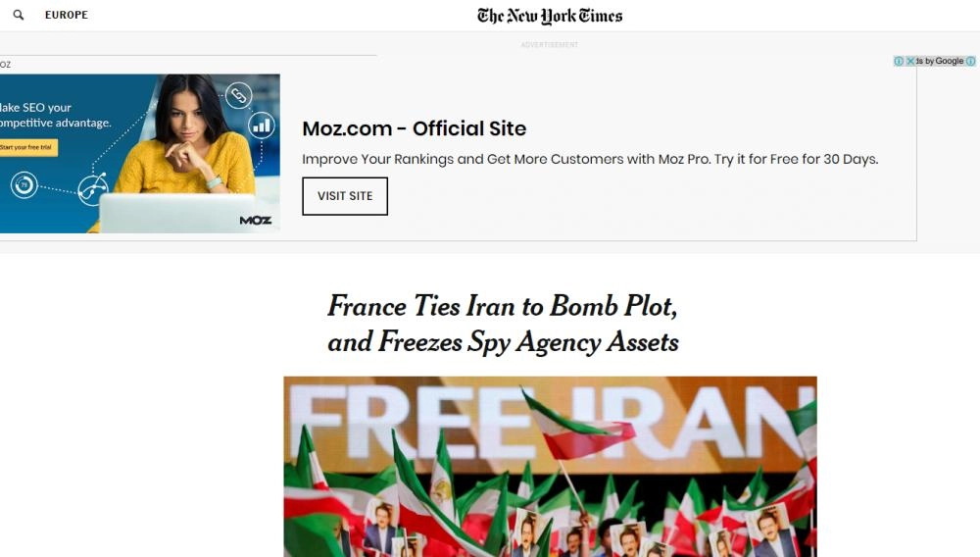This screenshot has width=980, height=557.
Task: Click the circular percentage gauge icon in banner
Action: 24,183
